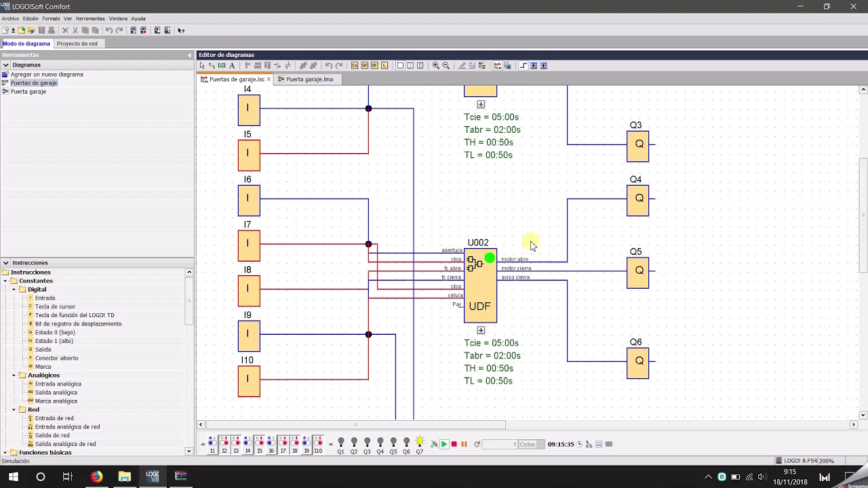
Task: Zoom in on the diagram
Action: click(x=436, y=66)
